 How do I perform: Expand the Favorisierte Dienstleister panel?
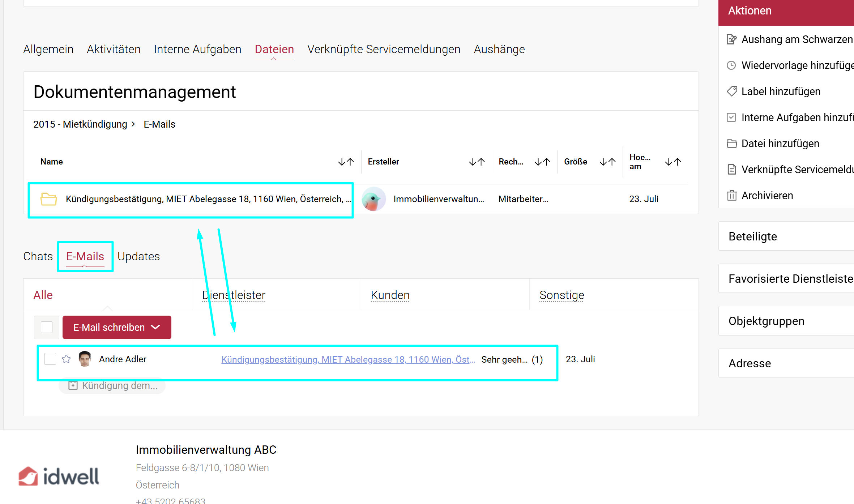pyautogui.click(x=786, y=278)
